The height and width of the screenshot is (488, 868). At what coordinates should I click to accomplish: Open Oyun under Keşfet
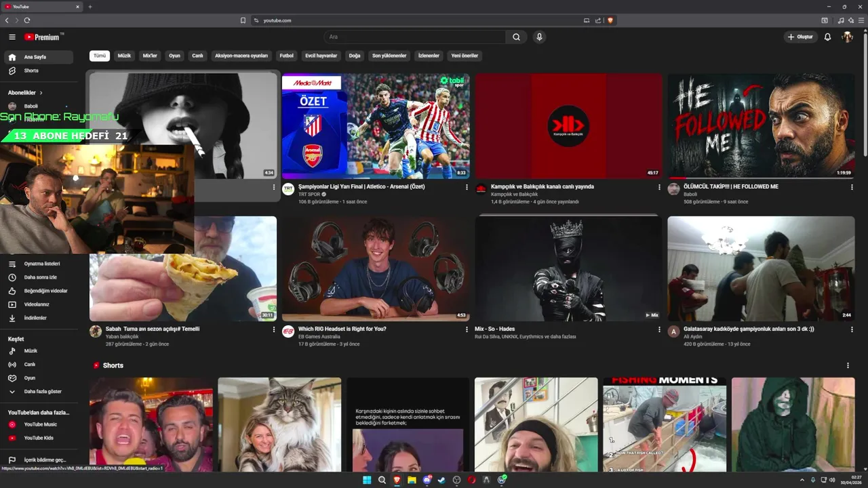[39, 378]
